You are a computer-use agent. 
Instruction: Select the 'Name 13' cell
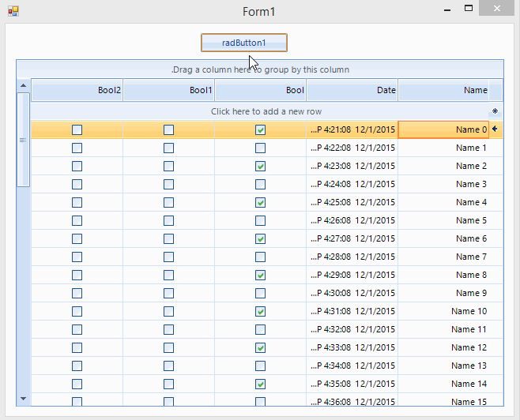[443, 366]
